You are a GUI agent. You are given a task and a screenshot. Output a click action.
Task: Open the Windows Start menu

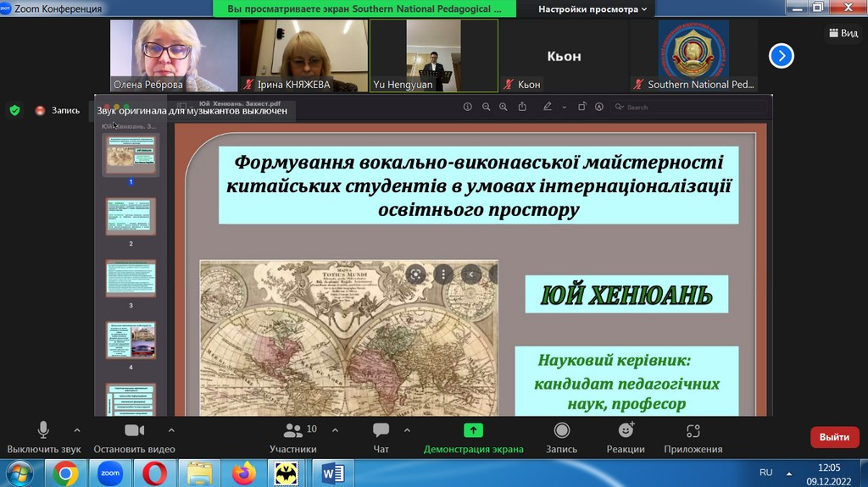[19, 473]
